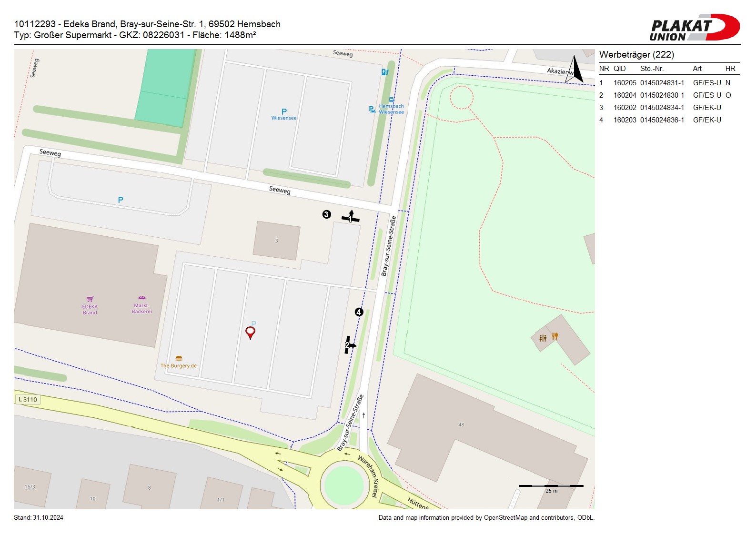The width and height of the screenshot is (756, 535).
Task: Click the Hemsbach Wiesensee bus stop icon
Action: tap(392, 100)
